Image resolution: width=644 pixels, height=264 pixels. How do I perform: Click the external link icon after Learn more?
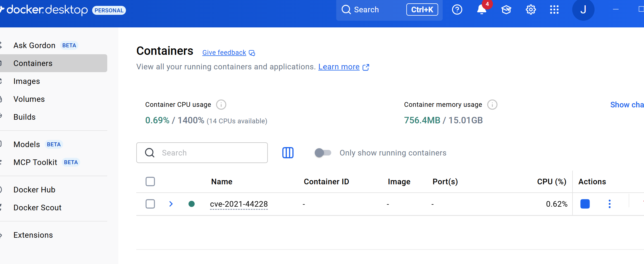366,67
